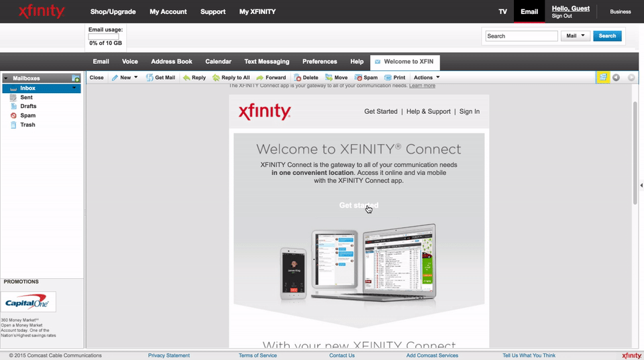
Task: Click the Forward arrow icon
Action: pyautogui.click(x=260, y=78)
